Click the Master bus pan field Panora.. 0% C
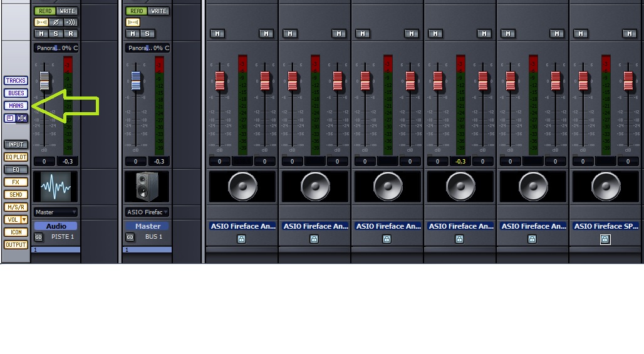The width and height of the screenshot is (644, 354). coord(147,48)
